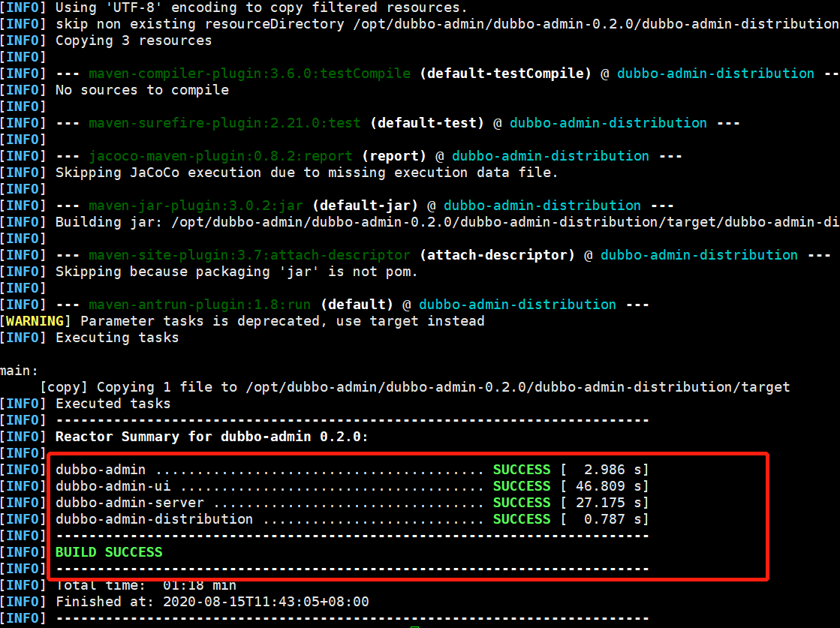Click "Skipping because packaging 'jar'" line
The height and width of the screenshot is (628, 840).
(236, 272)
